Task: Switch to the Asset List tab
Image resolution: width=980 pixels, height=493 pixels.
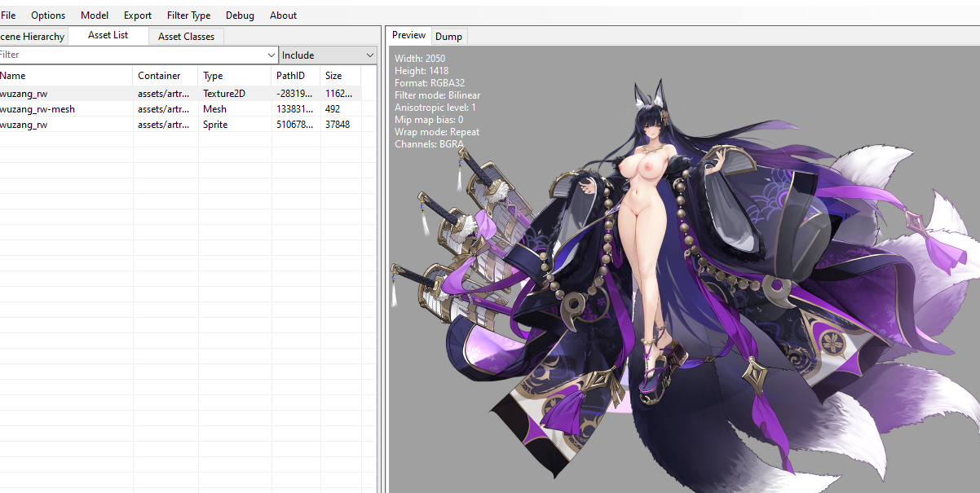Action: 108,36
